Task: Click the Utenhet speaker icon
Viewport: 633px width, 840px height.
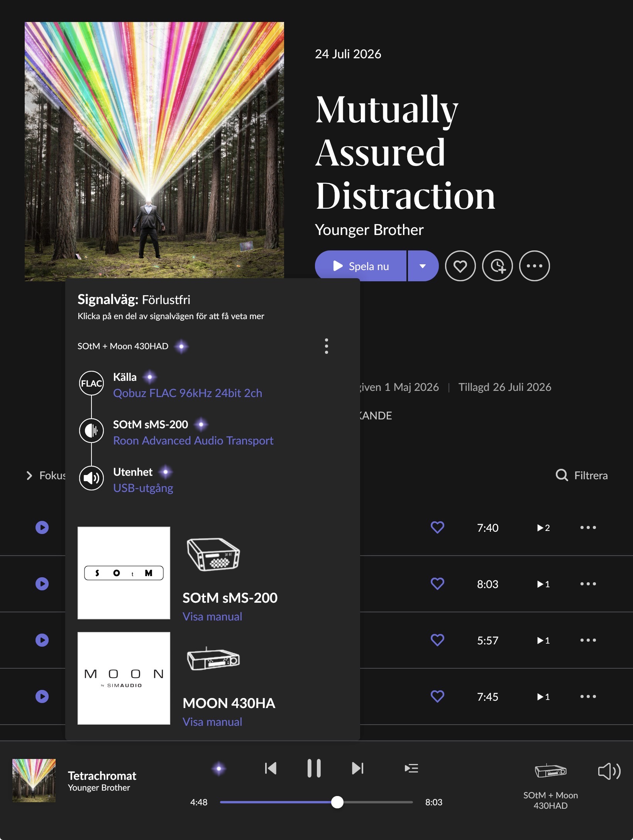Action: 91,478
